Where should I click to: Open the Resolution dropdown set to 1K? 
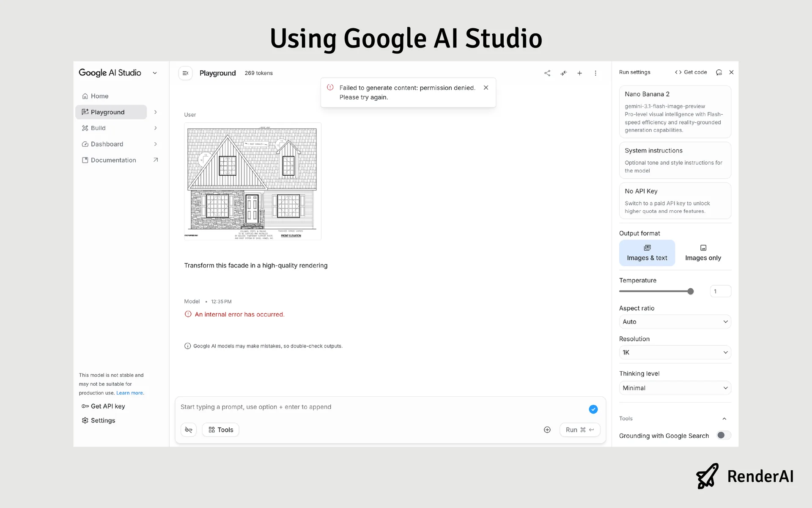[675, 352]
